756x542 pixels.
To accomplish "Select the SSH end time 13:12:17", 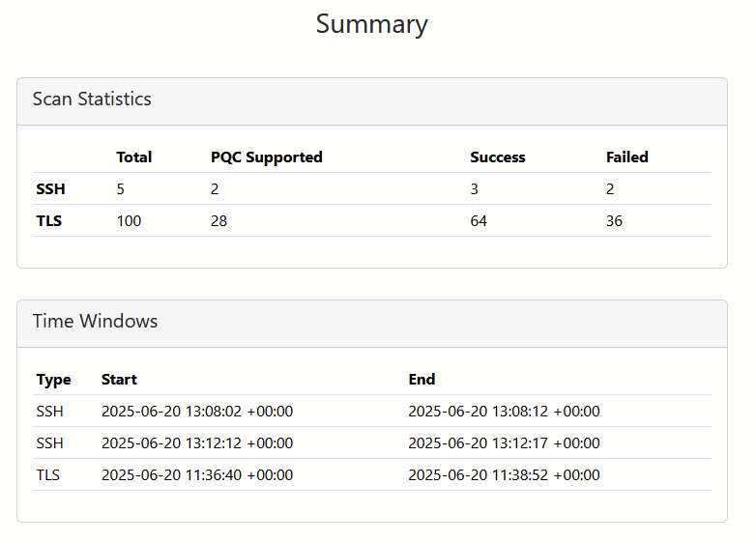I will (504, 443).
